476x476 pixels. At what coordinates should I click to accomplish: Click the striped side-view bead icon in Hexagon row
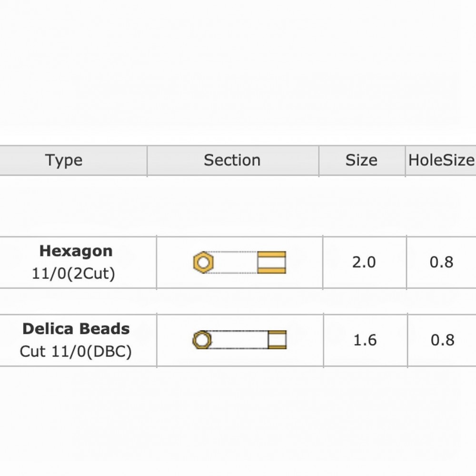272,262
